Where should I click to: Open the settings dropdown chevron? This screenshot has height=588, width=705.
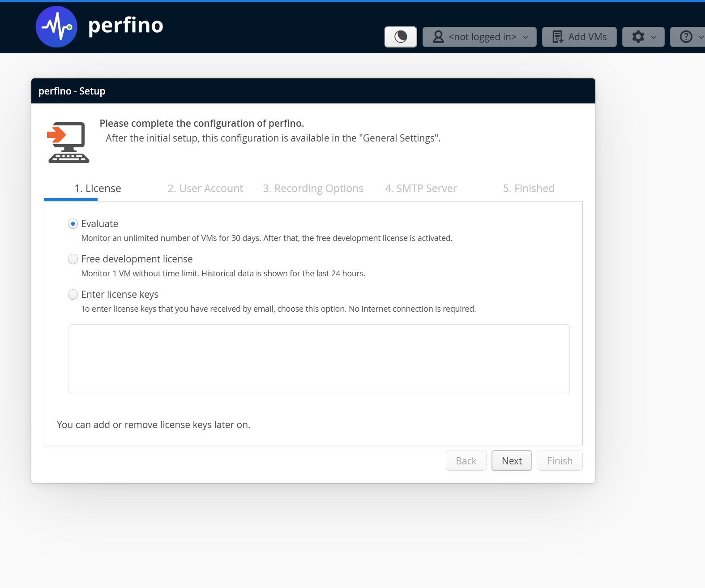coord(654,37)
